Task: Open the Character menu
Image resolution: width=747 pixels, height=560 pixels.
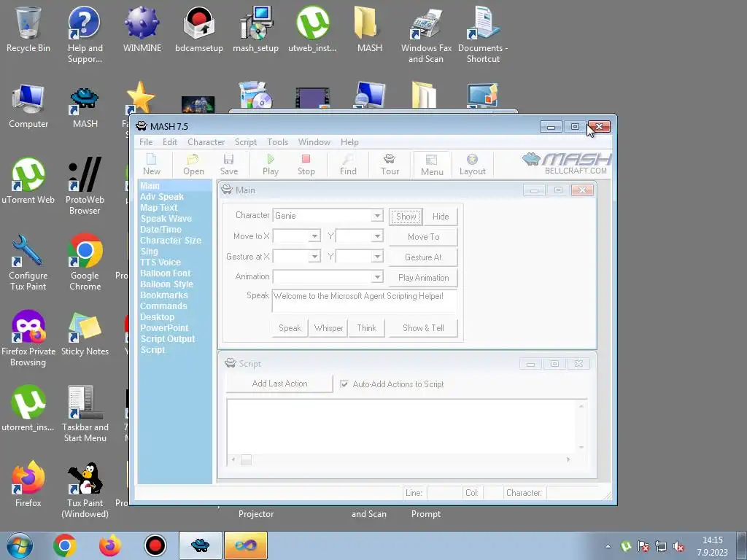Action: 206,142
